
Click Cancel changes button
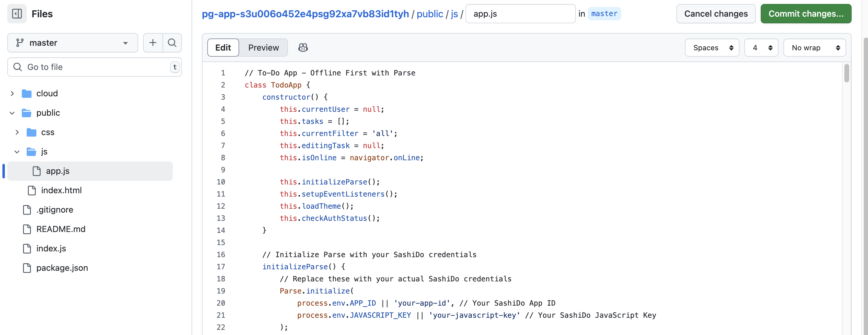click(716, 14)
